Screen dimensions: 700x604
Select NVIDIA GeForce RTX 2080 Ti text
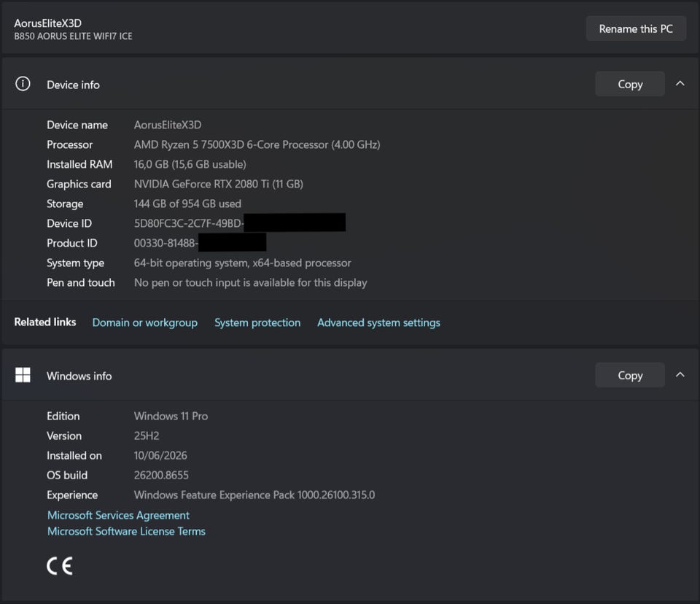218,184
